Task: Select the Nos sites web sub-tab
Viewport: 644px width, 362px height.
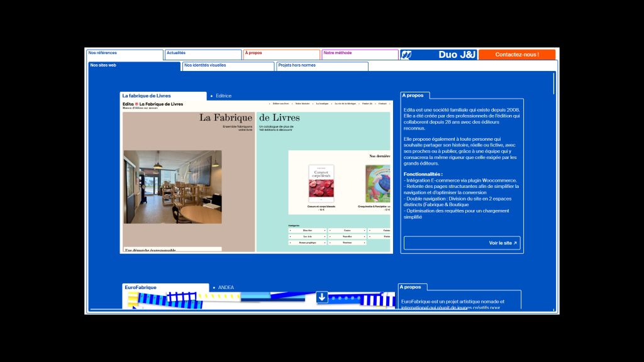Action: coord(135,66)
